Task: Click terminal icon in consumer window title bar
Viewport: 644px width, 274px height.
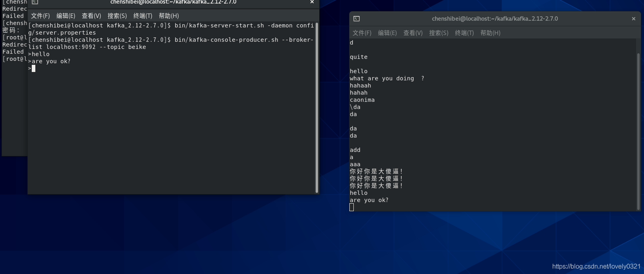Action: (x=357, y=19)
